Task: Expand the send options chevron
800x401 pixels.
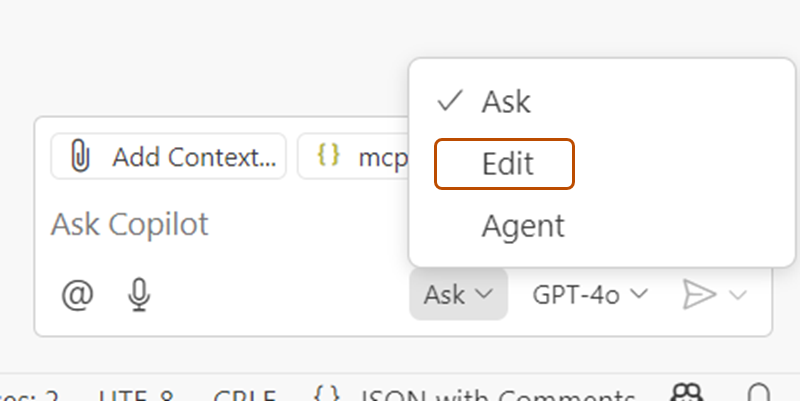Action: coord(739,294)
